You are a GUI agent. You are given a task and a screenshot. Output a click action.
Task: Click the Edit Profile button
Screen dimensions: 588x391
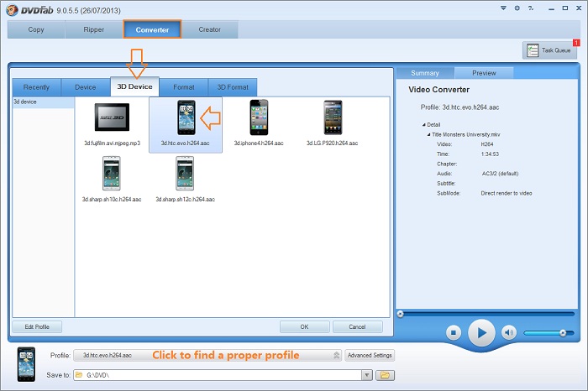tap(37, 327)
